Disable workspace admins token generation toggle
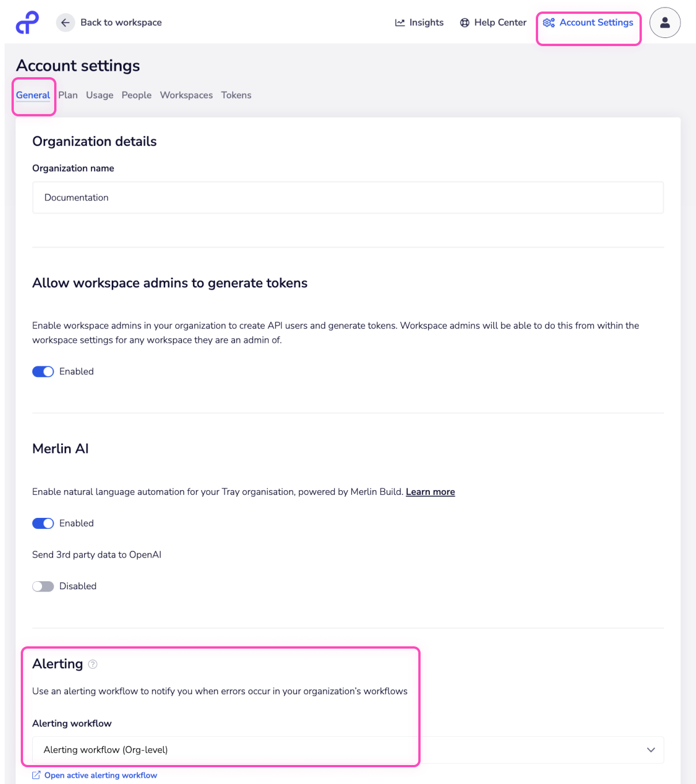The height and width of the screenshot is (784, 696). [43, 372]
